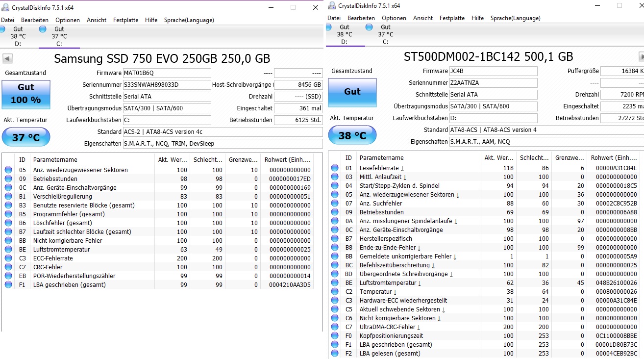Viewport: 644px width, 359px height.
Task: Click previous disk arrow beside Samsung SSD title
Action: (7, 58)
